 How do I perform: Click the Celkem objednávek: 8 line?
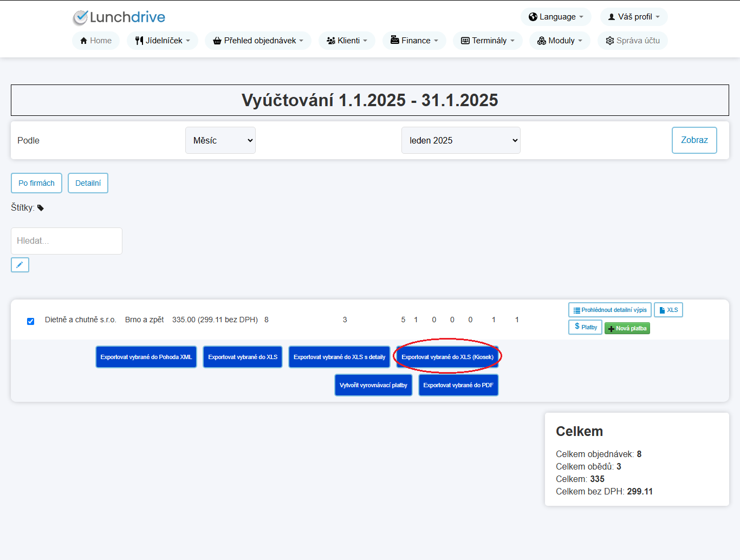pyautogui.click(x=599, y=454)
